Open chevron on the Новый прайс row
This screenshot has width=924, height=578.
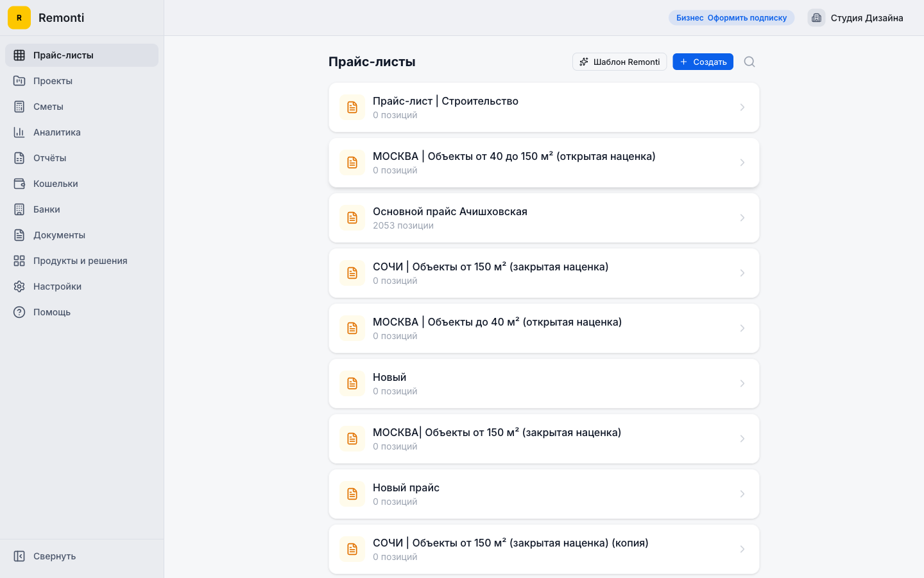742,494
